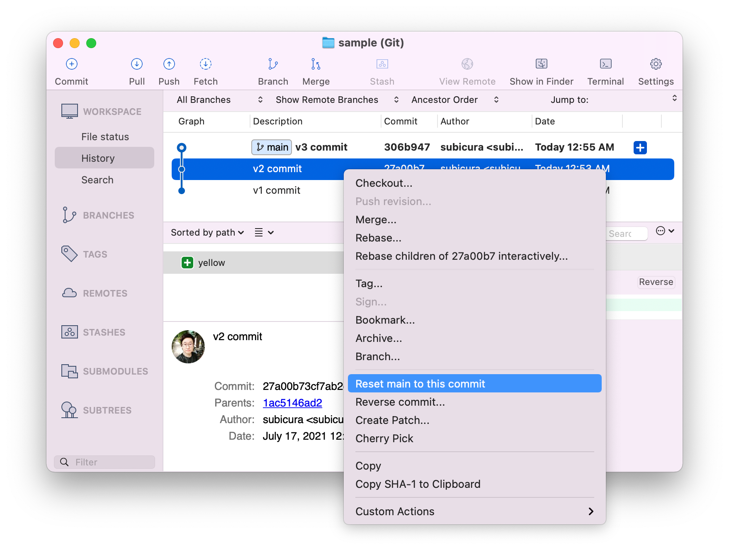Click the main branch label badge

(272, 147)
